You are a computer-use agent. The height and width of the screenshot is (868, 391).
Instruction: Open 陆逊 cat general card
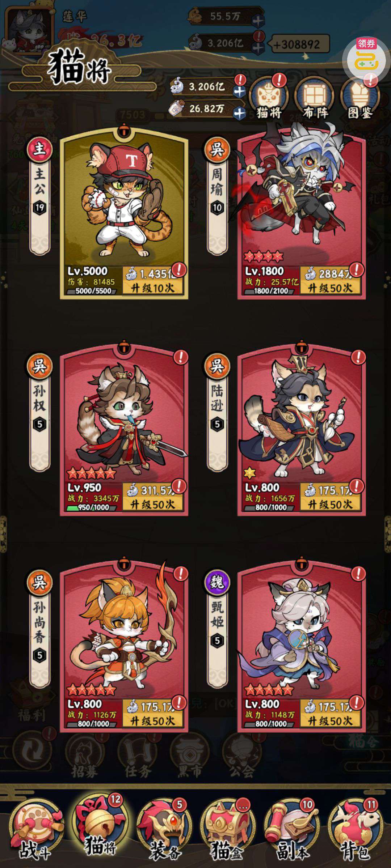[x=301, y=429]
